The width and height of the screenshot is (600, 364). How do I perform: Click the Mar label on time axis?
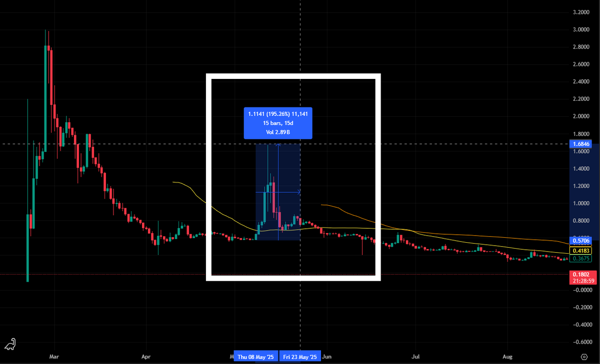click(x=55, y=357)
